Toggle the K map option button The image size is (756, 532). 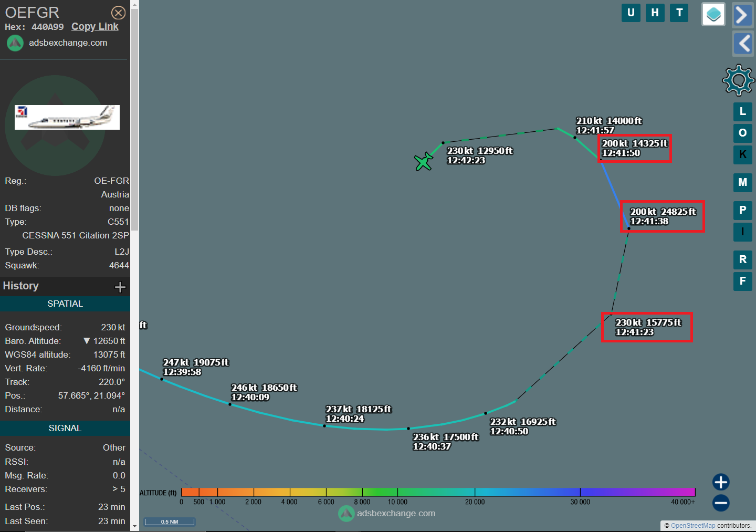(743, 154)
